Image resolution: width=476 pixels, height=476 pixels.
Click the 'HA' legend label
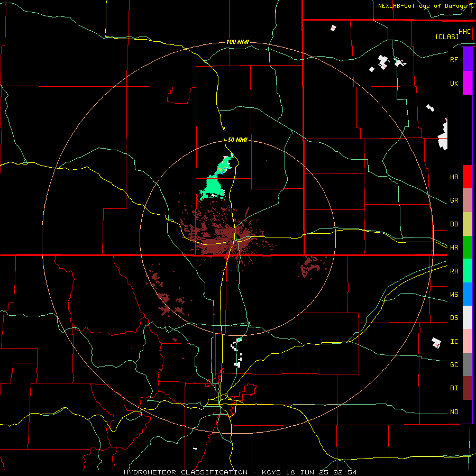[x=454, y=177]
